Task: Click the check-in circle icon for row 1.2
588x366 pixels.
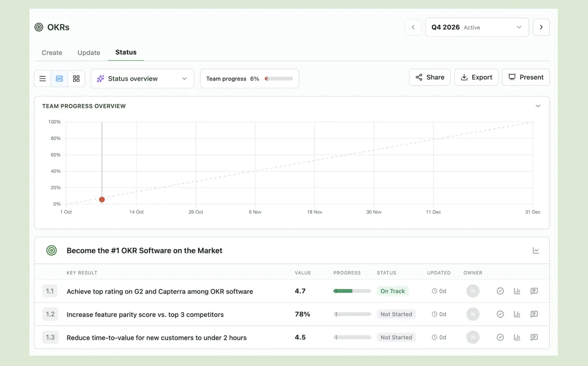Action: (500, 314)
